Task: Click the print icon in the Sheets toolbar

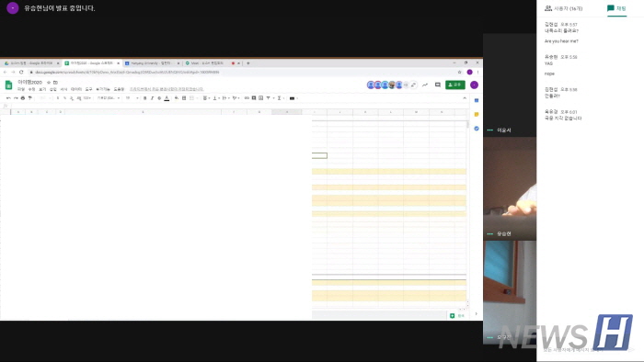Action: click(23, 98)
